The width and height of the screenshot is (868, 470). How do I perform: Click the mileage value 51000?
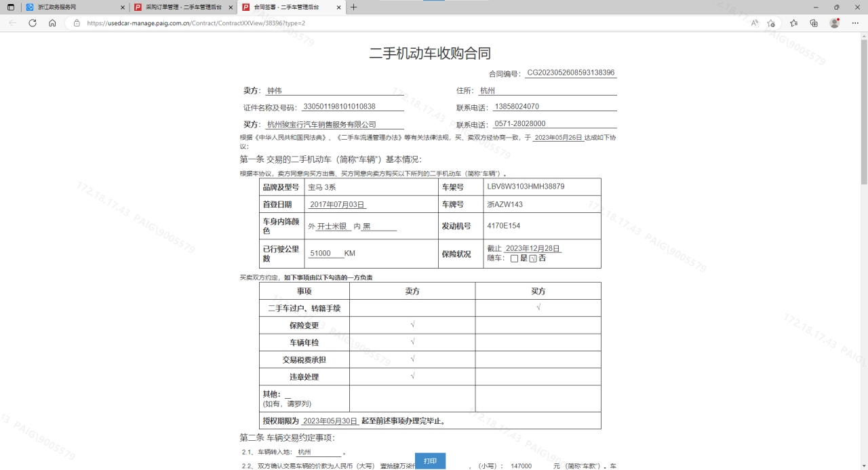[x=320, y=253]
